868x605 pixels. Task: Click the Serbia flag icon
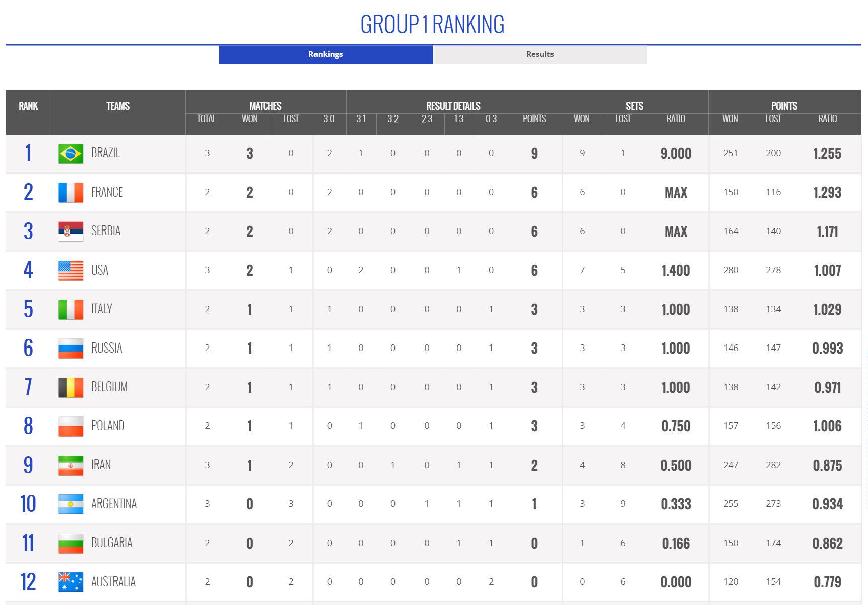[70, 231]
